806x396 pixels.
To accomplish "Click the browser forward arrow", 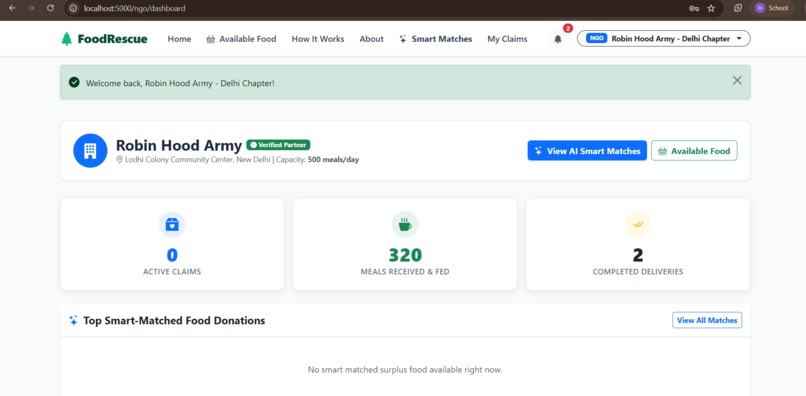I will click(x=31, y=8).
